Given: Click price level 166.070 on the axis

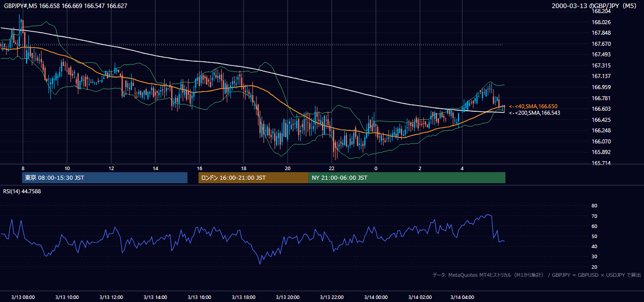Looking at the screenshot, I should pos(601,141).
